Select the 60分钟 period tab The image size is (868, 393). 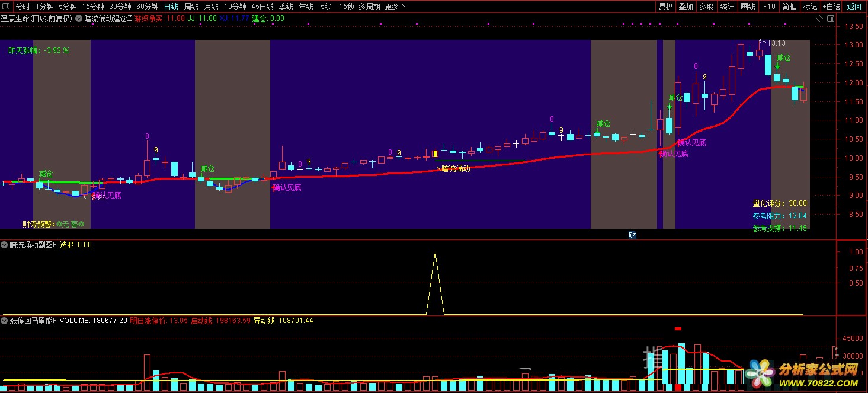tap(147, 7)
